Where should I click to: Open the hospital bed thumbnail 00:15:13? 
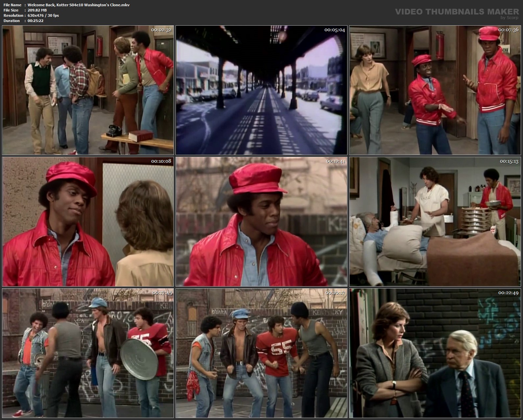tap(435, 222)
